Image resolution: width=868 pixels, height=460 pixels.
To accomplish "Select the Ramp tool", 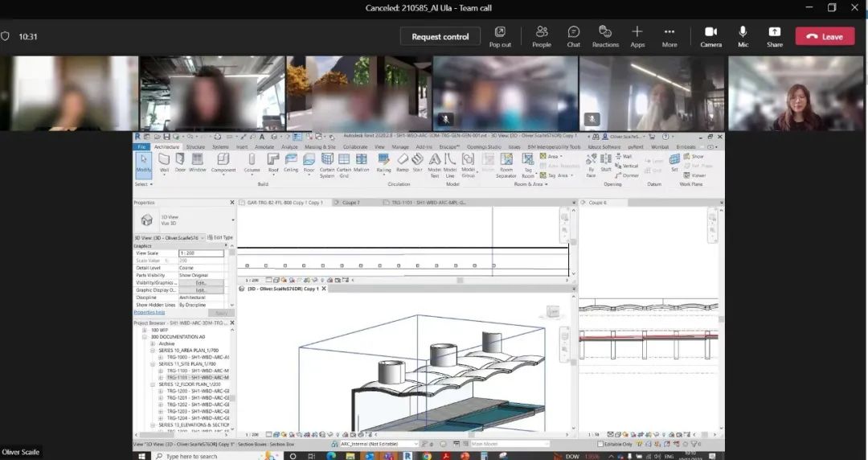I will click(x=403, y=163).
